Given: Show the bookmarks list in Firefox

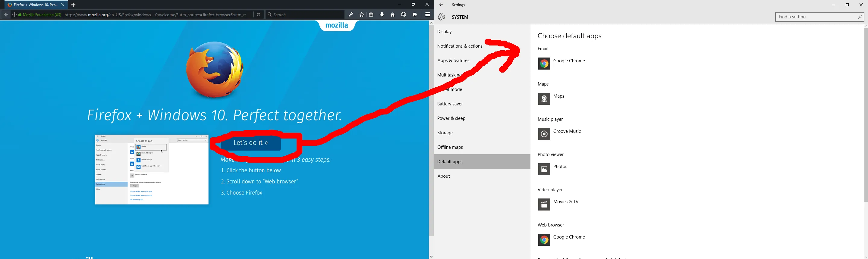Looking at the screenshot, I should click(x=371, y=15).
